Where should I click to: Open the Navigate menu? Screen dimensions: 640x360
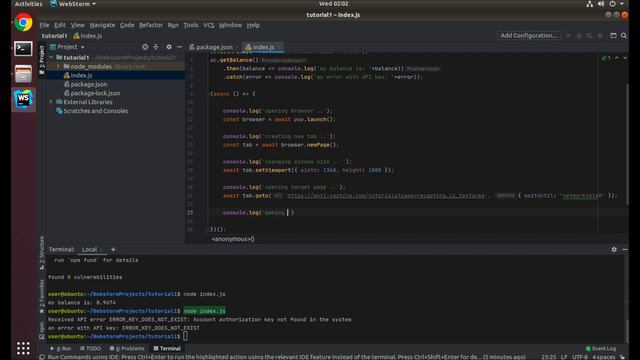(x=102, y=25)
